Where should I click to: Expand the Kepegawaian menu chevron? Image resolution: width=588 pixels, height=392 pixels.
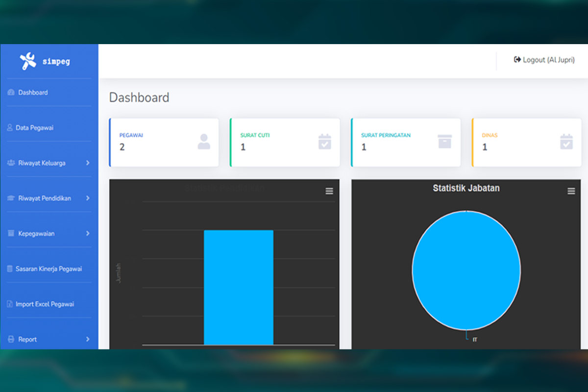88,234
